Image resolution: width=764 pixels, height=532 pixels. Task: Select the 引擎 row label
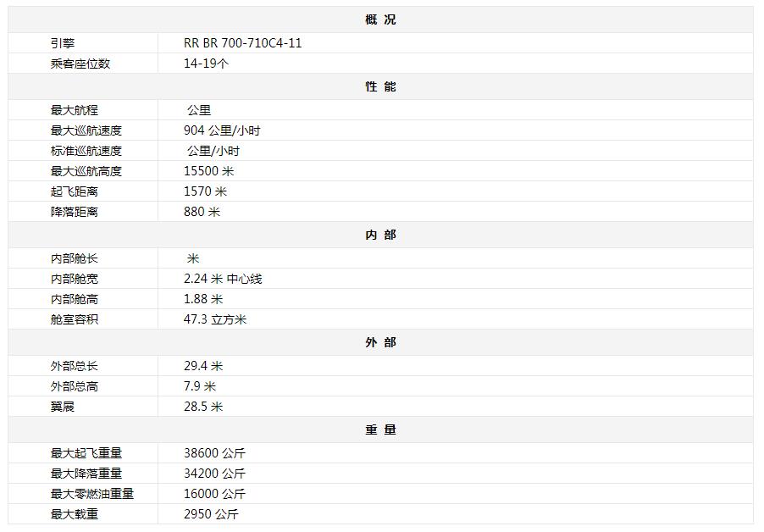[63, 43]
